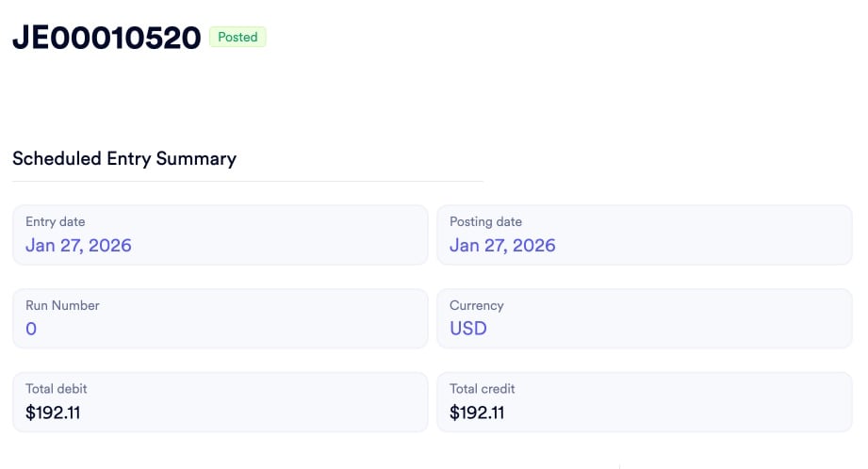Click the Run Number field label

click(62, 305)
